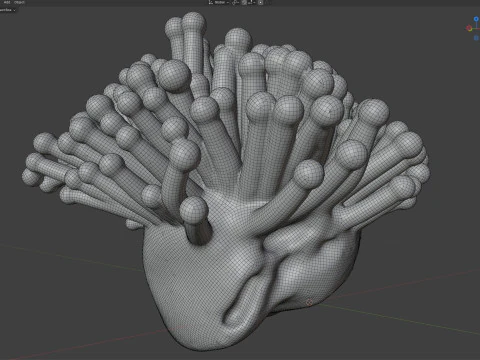Toggle proportional editing circle icon

coord(261,2)
